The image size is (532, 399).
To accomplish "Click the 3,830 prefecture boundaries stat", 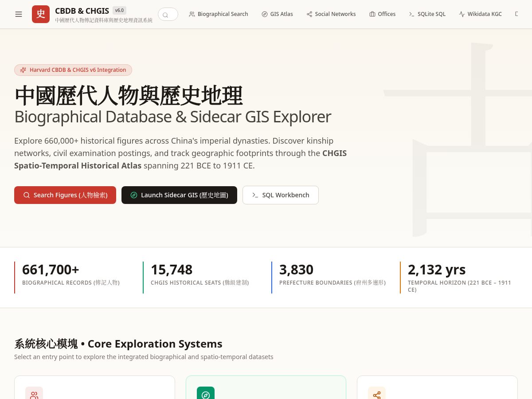I will tap(330, 278).
